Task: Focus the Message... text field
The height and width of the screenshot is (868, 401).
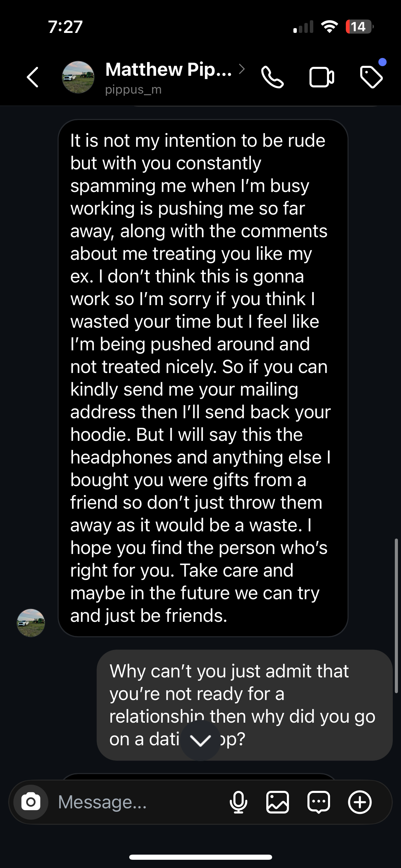Action: [x=137, y=802]
